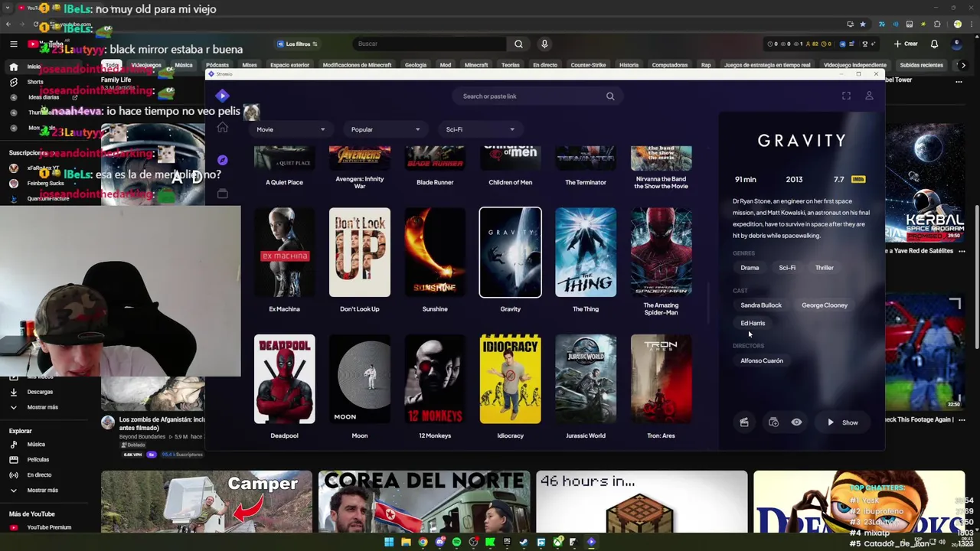The height and width of the screenshot is (551, 980).
Task: Select the Sunshine movie poster
Action: tap(435, 253)
